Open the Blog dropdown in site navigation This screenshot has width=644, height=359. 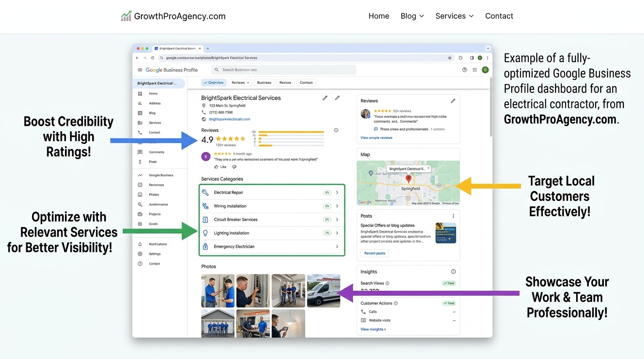tap(412, 16)
